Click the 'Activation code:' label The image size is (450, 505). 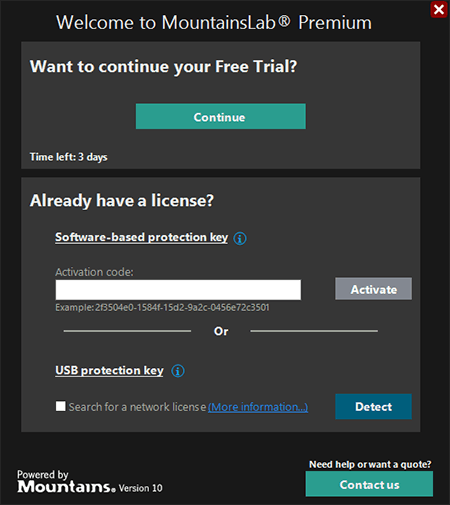coord(94,272)
